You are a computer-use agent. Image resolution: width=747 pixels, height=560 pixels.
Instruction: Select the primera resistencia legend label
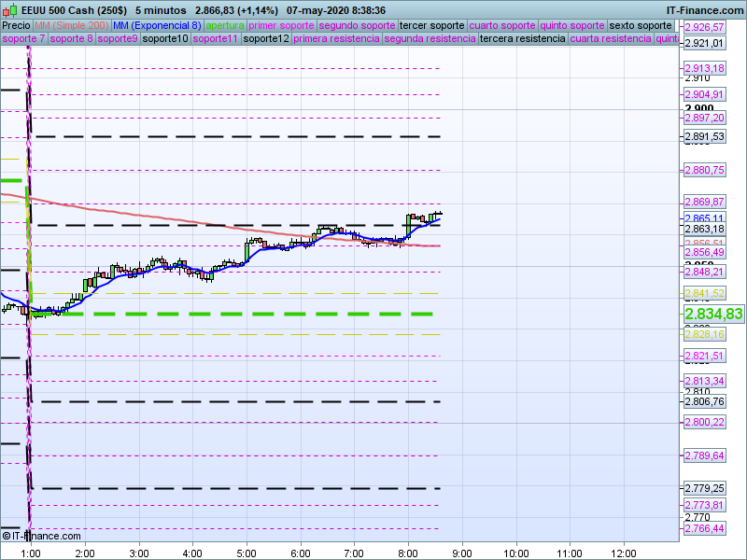[x=336, y=39]
